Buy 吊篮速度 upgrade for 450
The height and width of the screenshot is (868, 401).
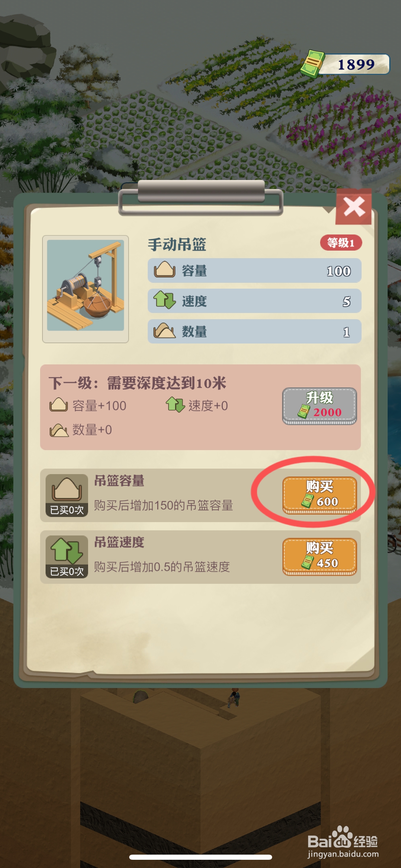[319, 556]
